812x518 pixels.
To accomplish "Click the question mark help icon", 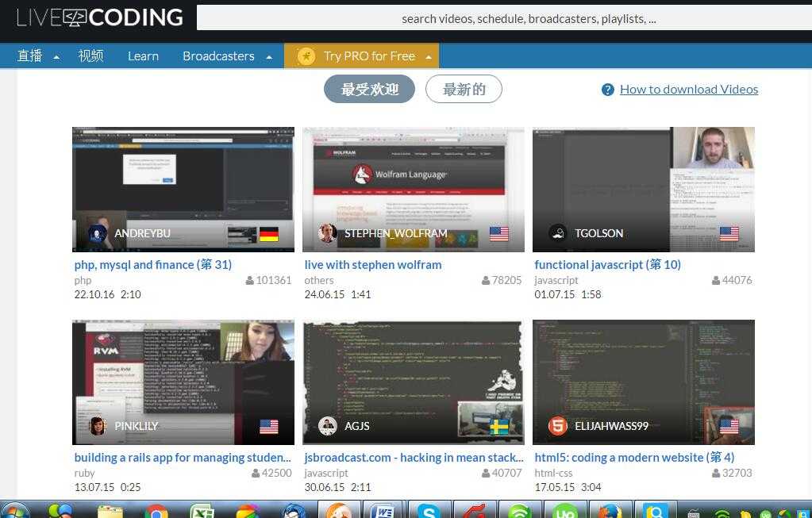I will [x=607, y=90].
